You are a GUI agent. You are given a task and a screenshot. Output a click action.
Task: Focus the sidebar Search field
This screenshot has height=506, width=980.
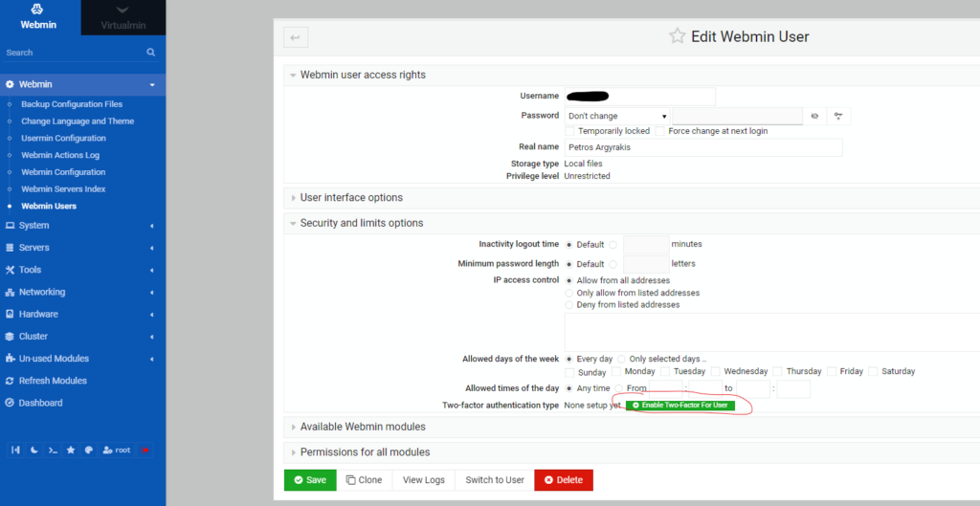click(x=75, y=53)
